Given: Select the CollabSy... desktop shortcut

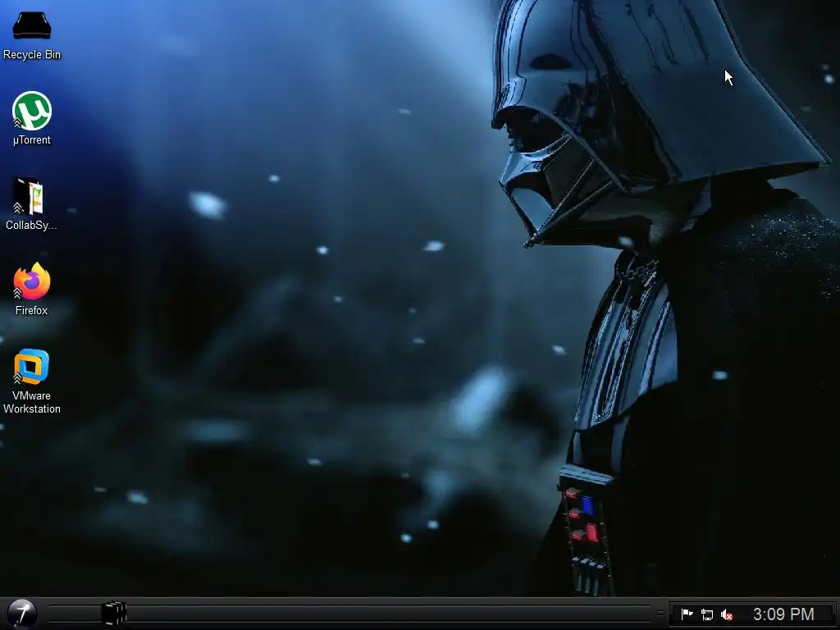Looking at the screenshot, I should 31,204.
